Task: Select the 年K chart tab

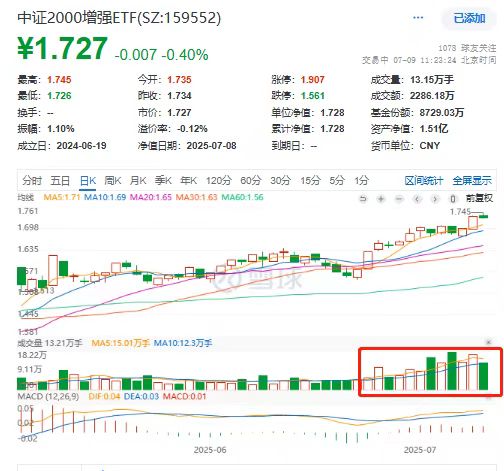Action: point(188,181)
